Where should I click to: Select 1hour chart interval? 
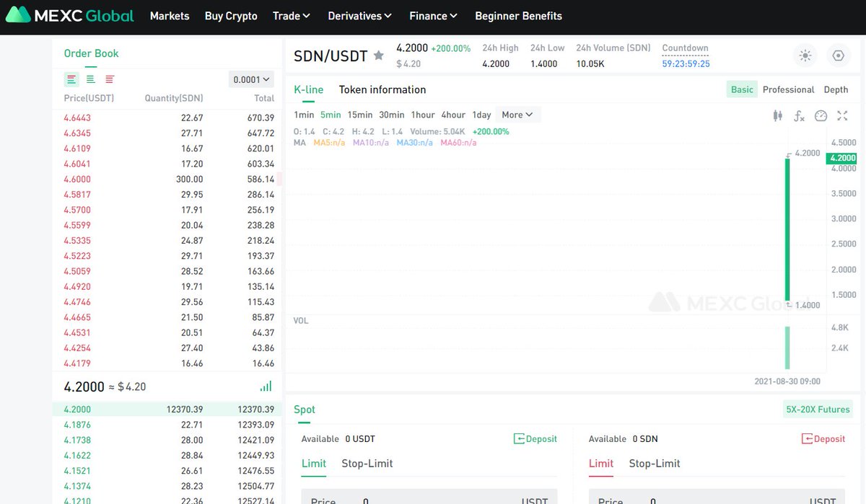point(423,115)
